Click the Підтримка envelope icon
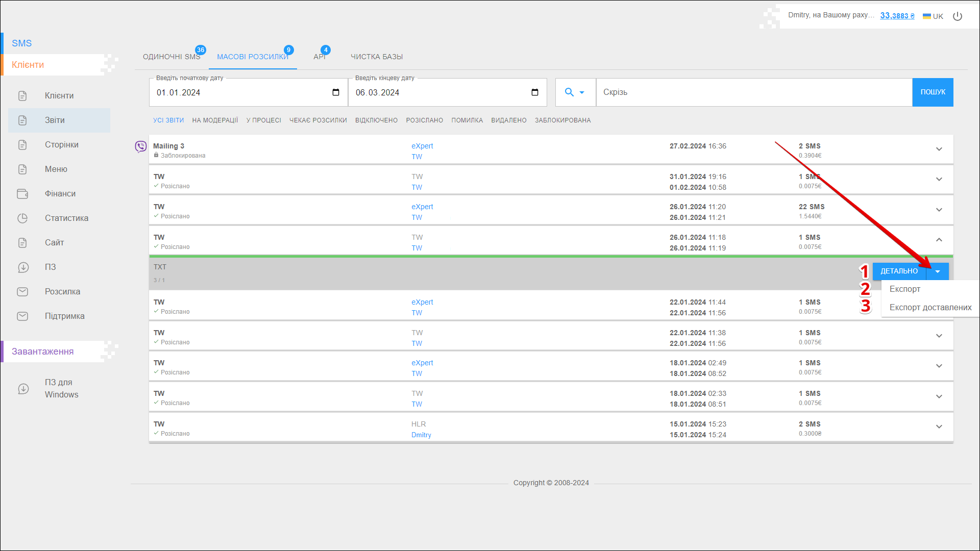The width and height of the screenshot is (980, 551). [x=22, y=316]
